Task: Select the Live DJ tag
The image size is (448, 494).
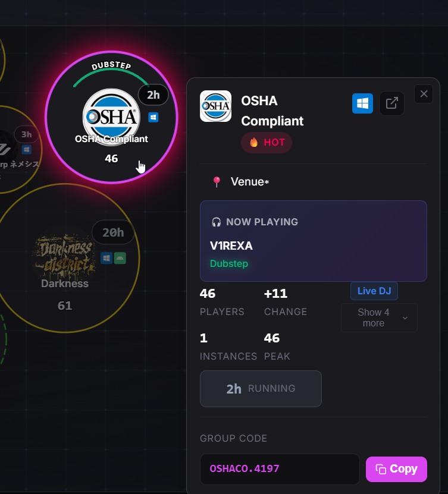Action: tap(374, 291)
